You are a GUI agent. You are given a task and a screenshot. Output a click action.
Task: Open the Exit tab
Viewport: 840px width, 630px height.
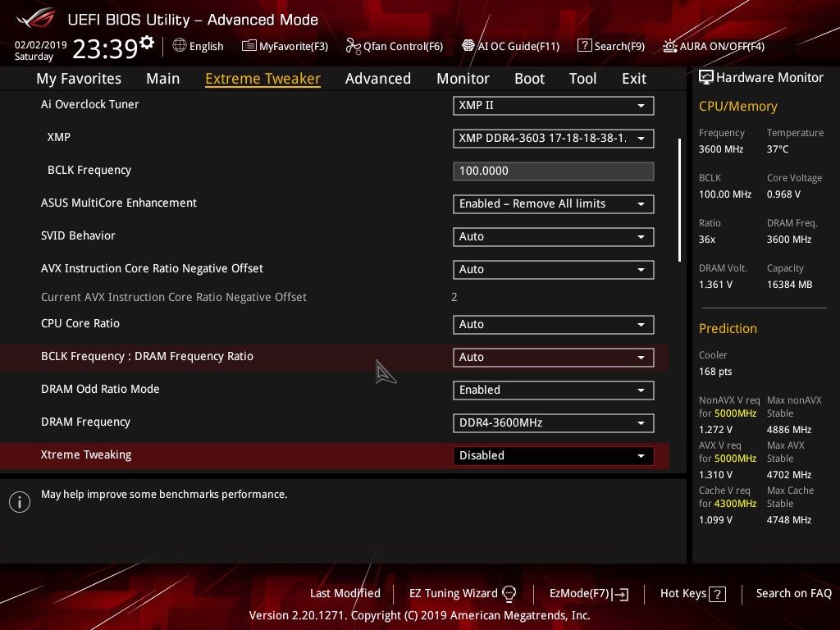point(634,78)
